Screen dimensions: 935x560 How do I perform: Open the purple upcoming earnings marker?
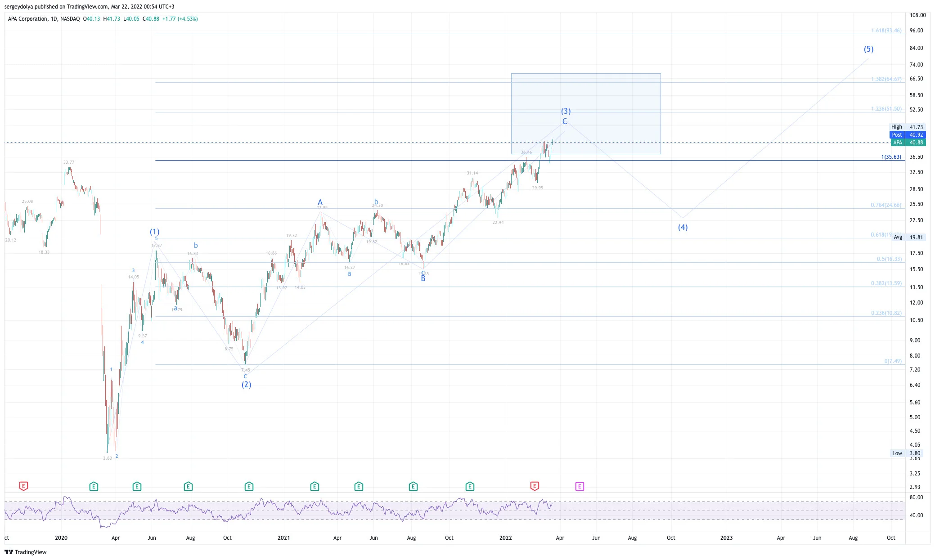pyautogui.click(x=580, y=486)
